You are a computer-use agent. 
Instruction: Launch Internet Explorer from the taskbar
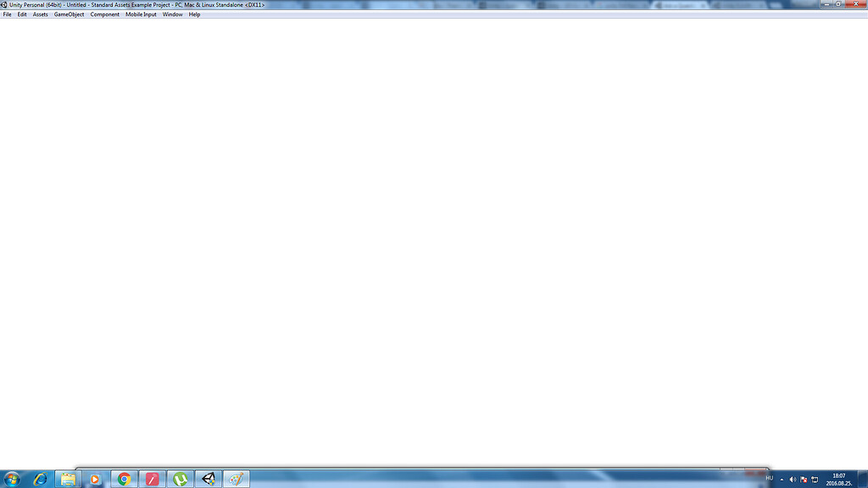(40, 480)
